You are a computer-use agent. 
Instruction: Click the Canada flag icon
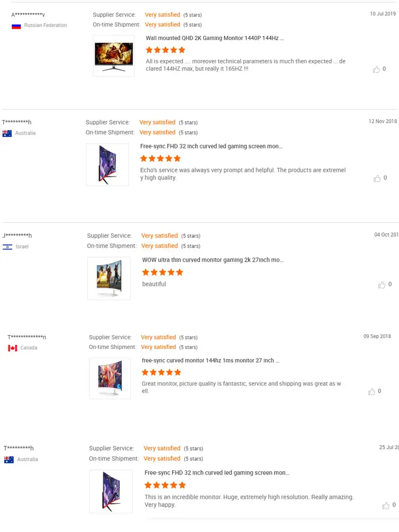13,348
